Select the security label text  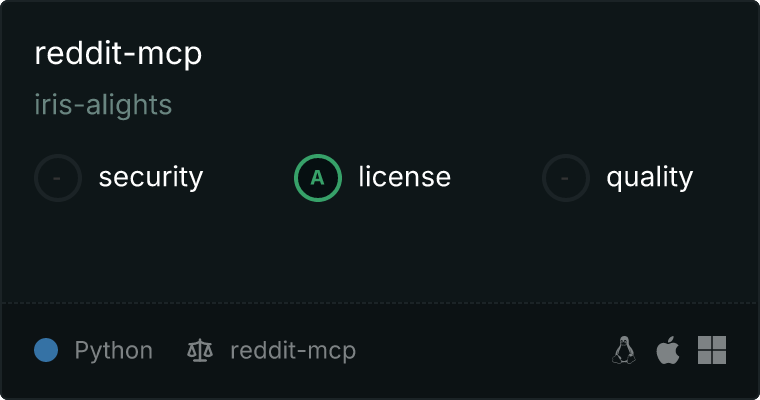pyautogui.click(x=151, y=177)
